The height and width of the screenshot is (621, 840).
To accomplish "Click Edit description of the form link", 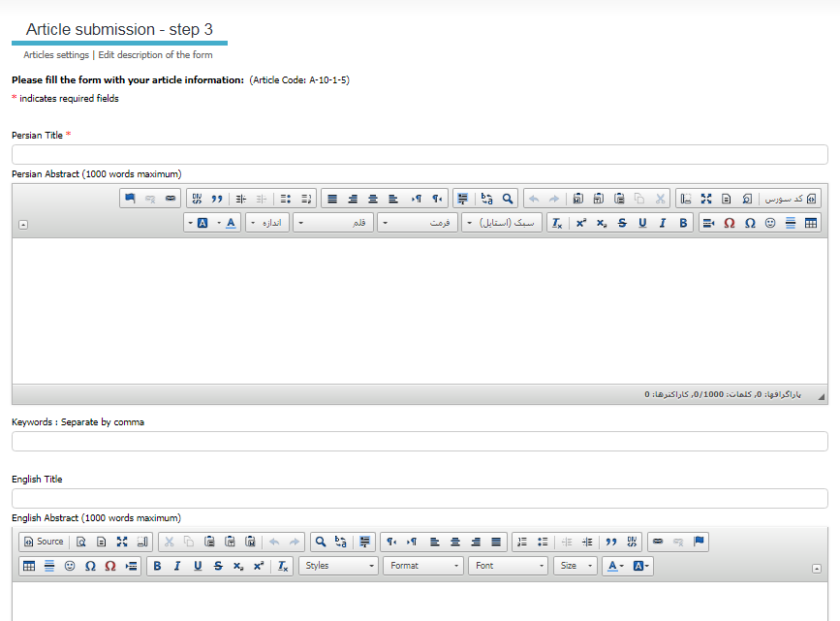I will (155, 55).
